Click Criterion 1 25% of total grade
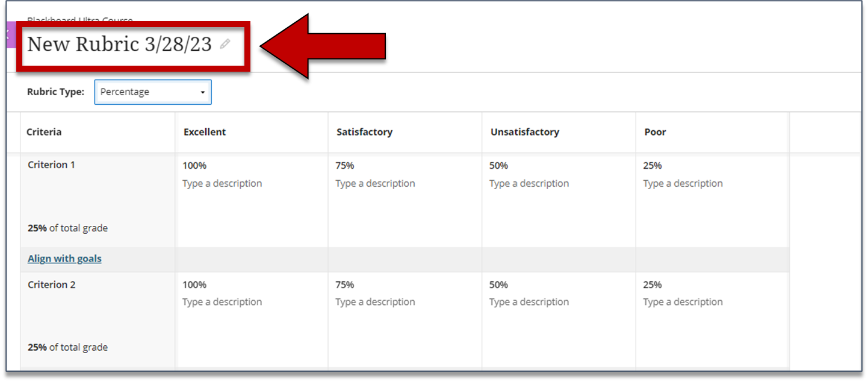Viewport: 868px width, 382px height. [x=67, y=228]
